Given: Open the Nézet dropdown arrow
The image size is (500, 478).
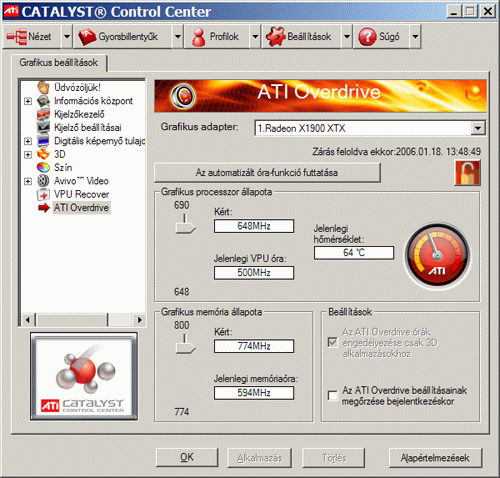Looking at the screenshot, I should [67, 37].
